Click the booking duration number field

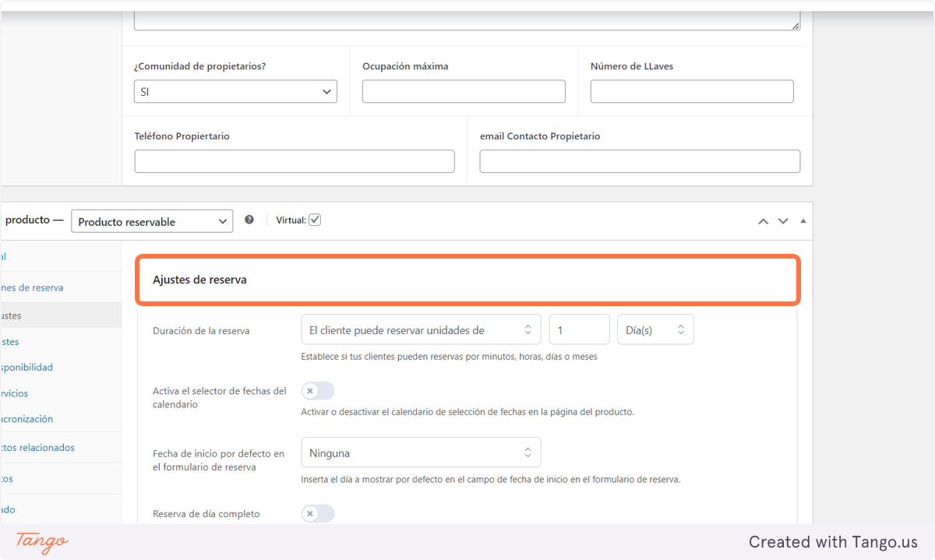click(x=580, y=330)
